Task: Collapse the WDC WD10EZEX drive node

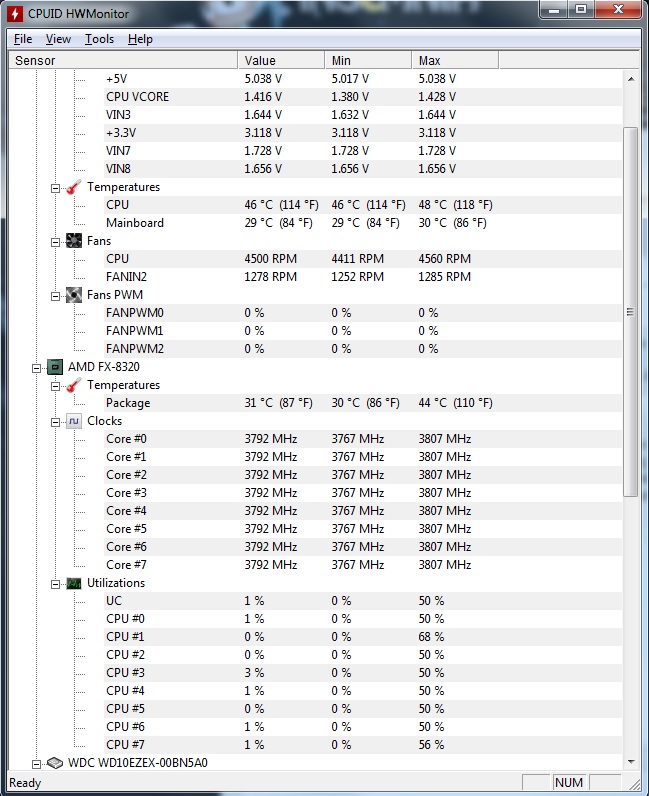Action: point(37,764)
